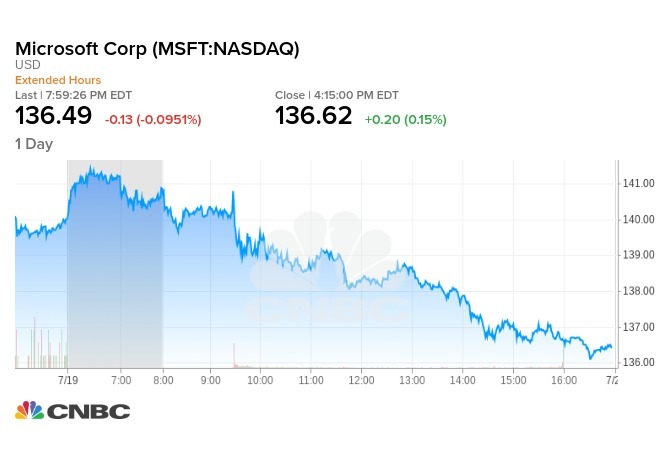Click the 16:00 time axis label
The width and height of the screenshot is (670, 450).
click(565, 381)
